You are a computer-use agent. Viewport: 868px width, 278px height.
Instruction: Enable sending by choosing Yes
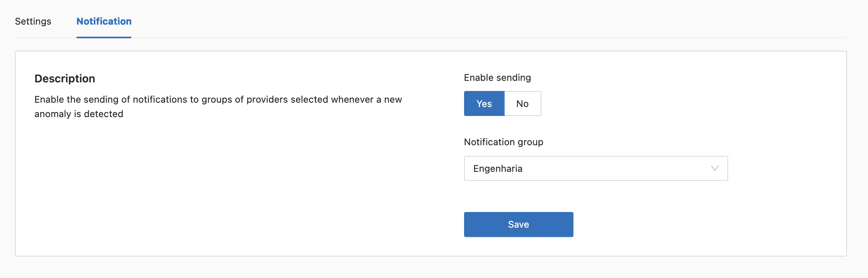pyautogui.click(x=484, y=103)
